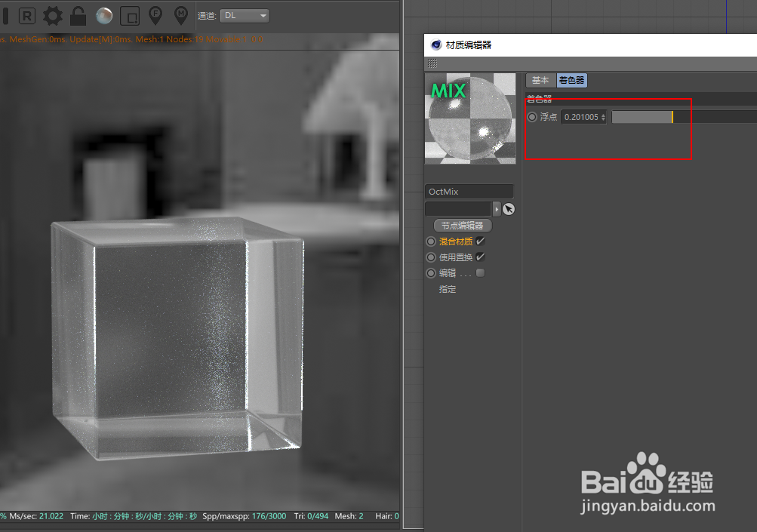Expand the small arrow beside layer field
Viewport: 757px width, 532px height.
[x=497, y=209]
